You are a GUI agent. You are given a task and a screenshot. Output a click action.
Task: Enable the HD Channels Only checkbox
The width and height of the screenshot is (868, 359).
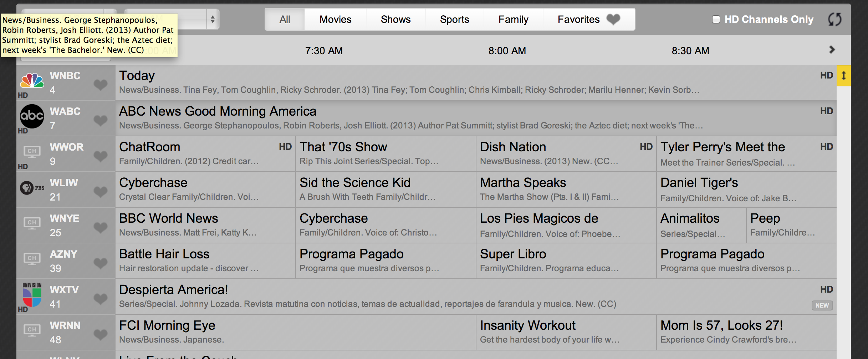click(x=716, y=19)
